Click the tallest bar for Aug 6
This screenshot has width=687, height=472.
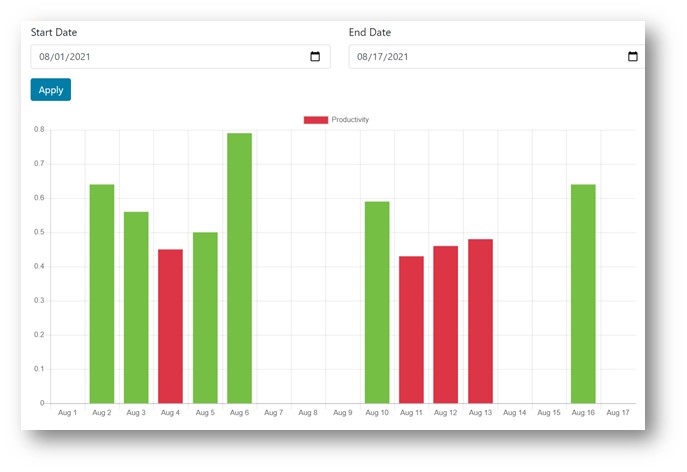[x=239, y=268]
